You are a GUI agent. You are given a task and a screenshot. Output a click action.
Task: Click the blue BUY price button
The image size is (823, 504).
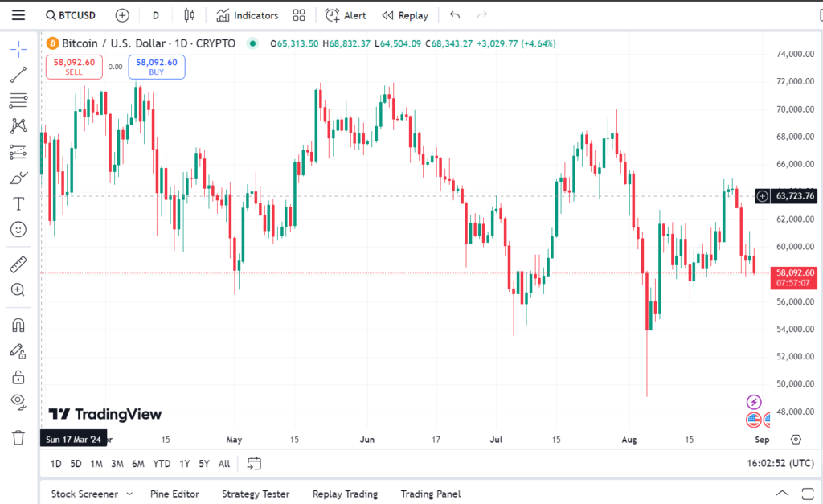coord(157,67)
